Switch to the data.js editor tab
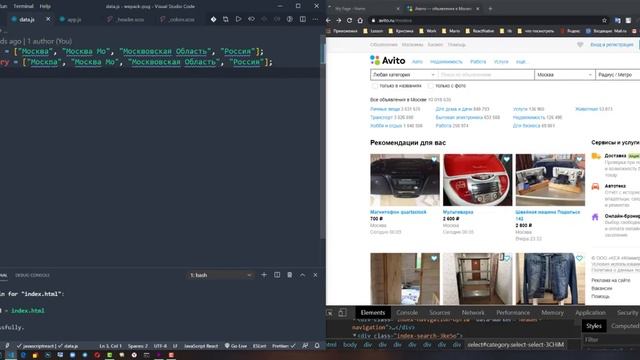Image resolution: width=640 pixels, height=360 pixels. tap(27, 19)
